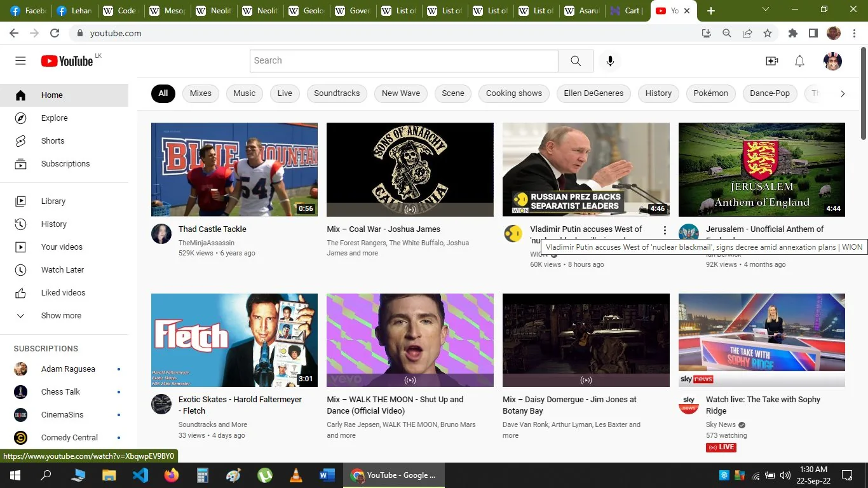The width and height of the screenshot is (868, 488).
Task: Launch Visual Studio Code from the taskbar
Action: pyautogui.click(x=140, y=475)
